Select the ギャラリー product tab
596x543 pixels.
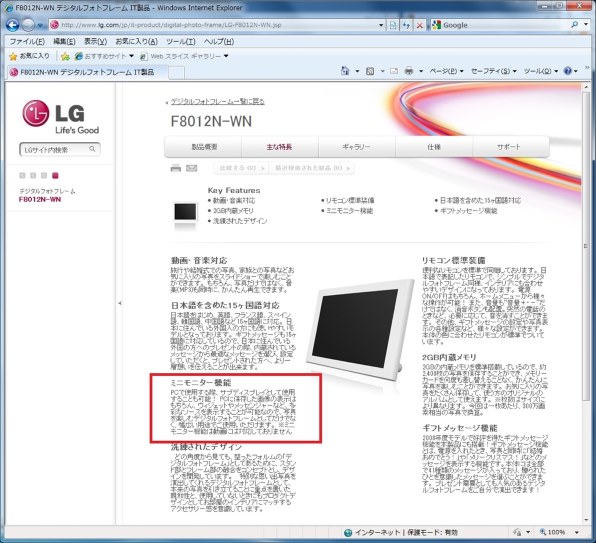point(357,147)
